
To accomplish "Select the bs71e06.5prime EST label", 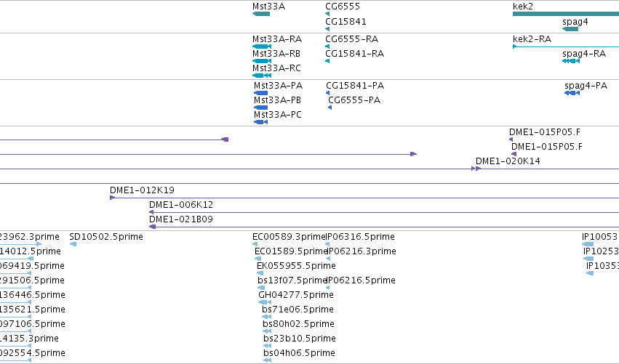I will pos(297,310).
